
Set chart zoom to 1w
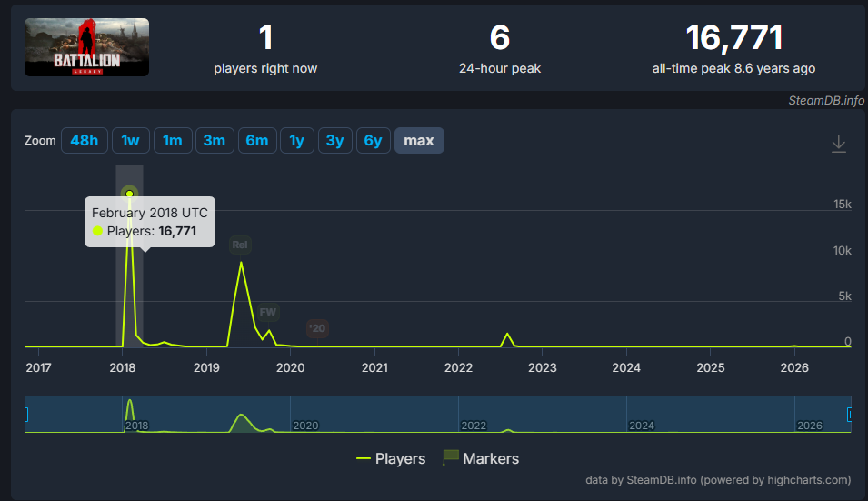pos(130,141)
